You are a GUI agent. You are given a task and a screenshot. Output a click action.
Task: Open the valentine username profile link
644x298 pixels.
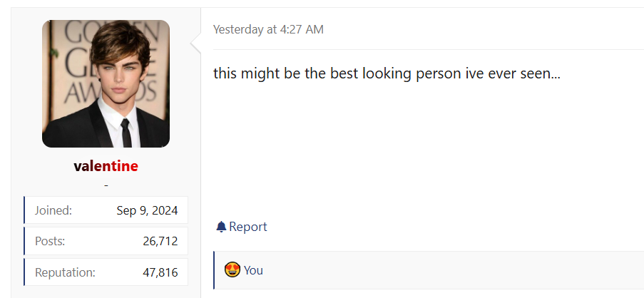coord(106,166)
